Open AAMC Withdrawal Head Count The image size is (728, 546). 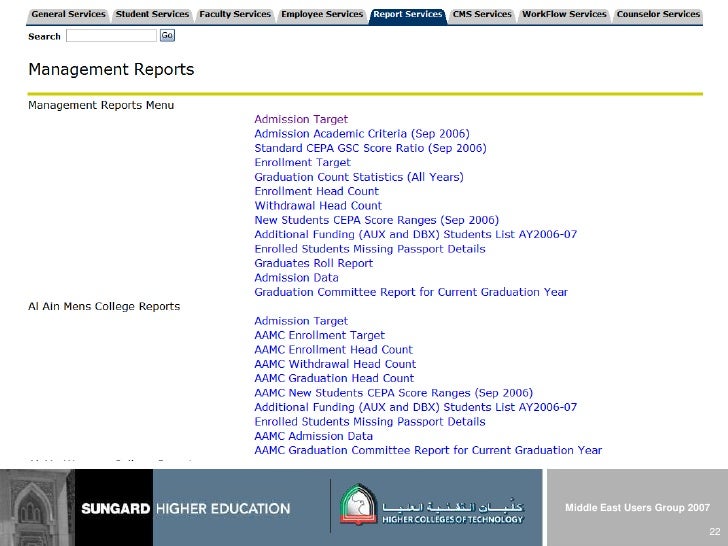pyautogui.click(x=335, y=364)
